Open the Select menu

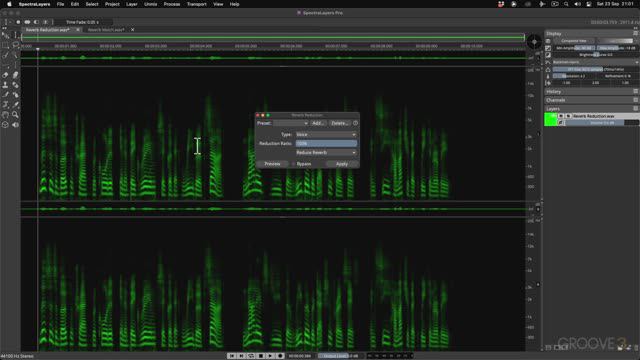(x=92, y=4)
